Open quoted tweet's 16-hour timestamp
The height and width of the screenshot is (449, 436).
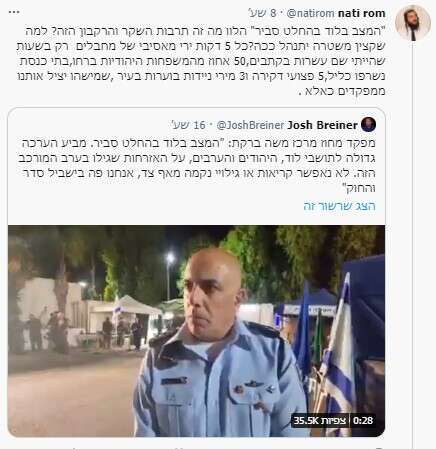coord(188,125)
